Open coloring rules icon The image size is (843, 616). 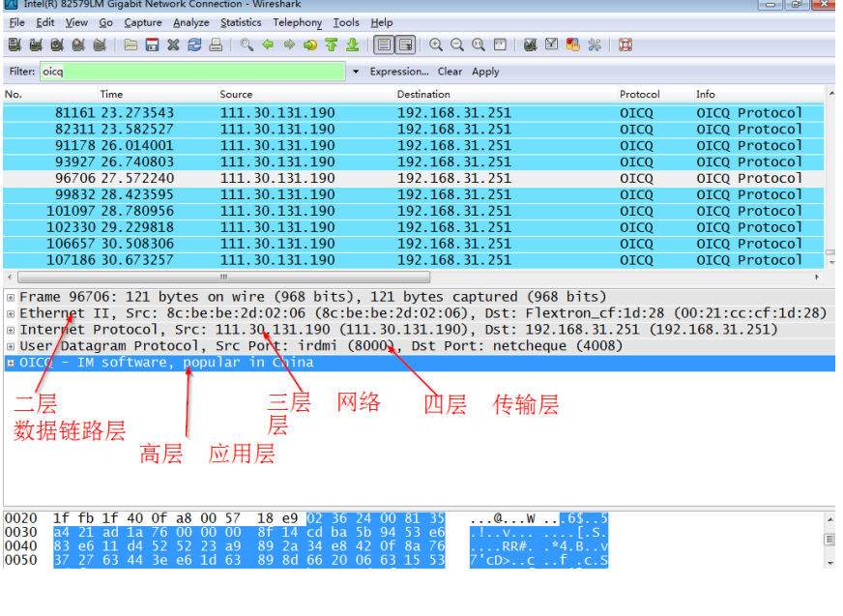tap(573, 44)
